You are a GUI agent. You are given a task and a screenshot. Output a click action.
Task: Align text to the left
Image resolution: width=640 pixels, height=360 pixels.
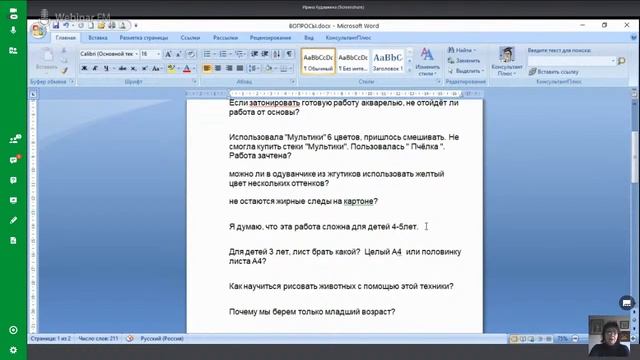[x=207, y=68]
